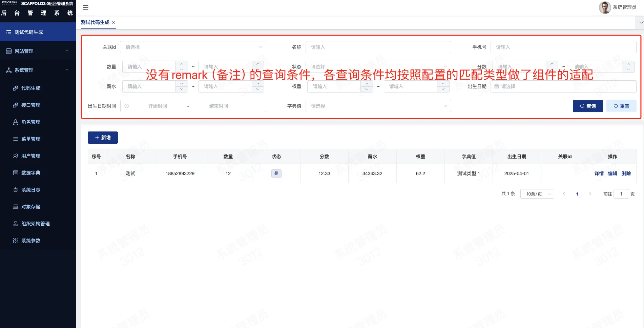
Task: Select 测试代码生成 in the sidebar
Action: [x=38, y=32]
